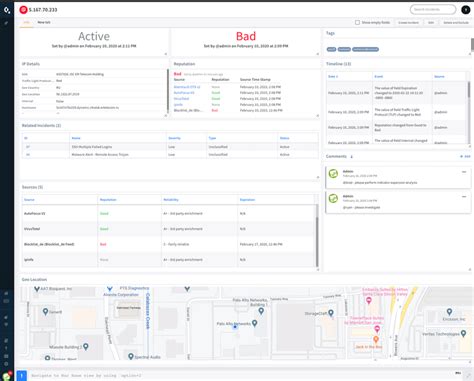Open options menu on the second Admin comment
The height and width of the screenshot is (381, 474).
(x=464, y=197)
